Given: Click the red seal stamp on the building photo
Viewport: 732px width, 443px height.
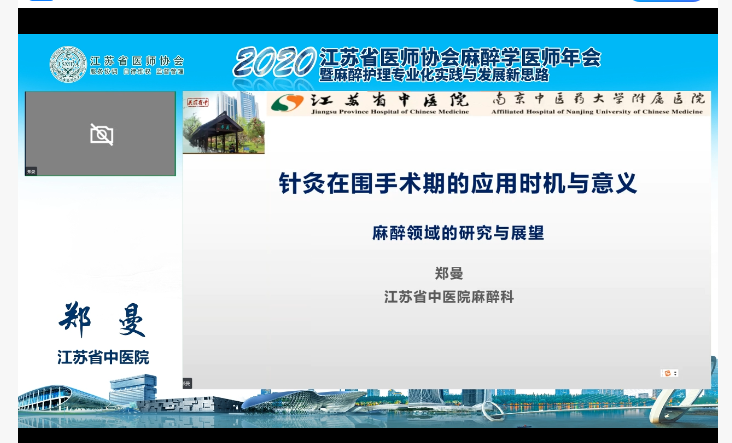Looking at the screenshot, I should click(198, 101).
